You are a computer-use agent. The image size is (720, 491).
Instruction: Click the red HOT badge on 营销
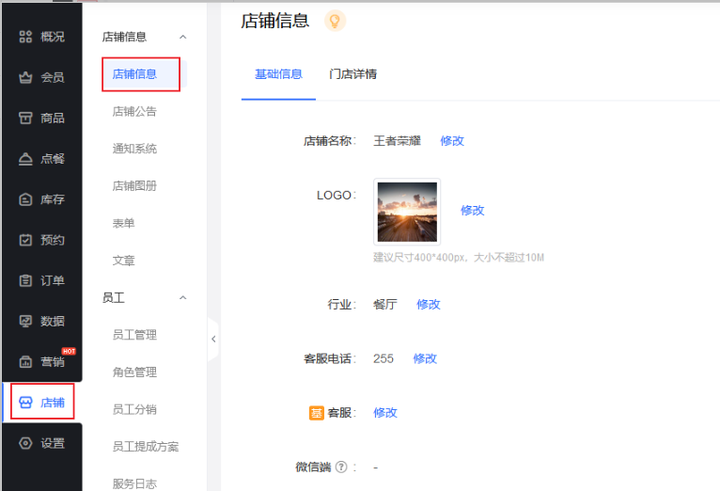(69, 351)
